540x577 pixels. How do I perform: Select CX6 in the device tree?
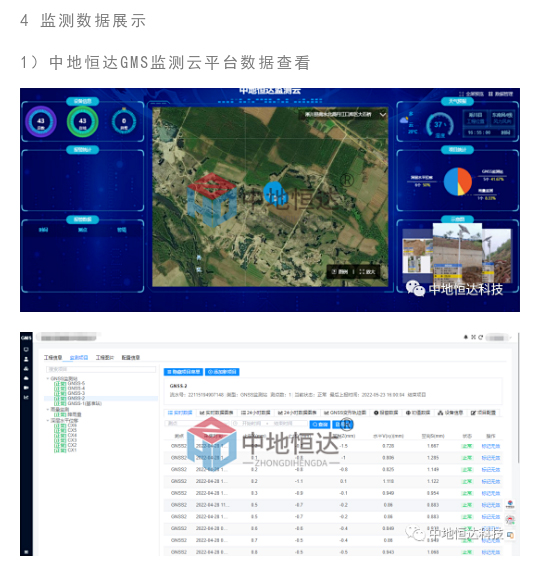[x=66, y=425]
